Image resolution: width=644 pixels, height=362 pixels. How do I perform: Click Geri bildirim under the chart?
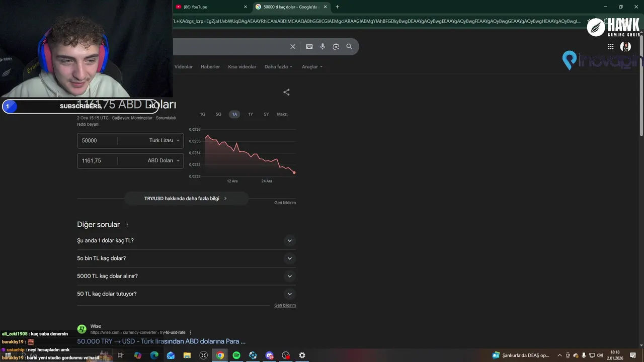pyautogui.click(x=285, y=203)
